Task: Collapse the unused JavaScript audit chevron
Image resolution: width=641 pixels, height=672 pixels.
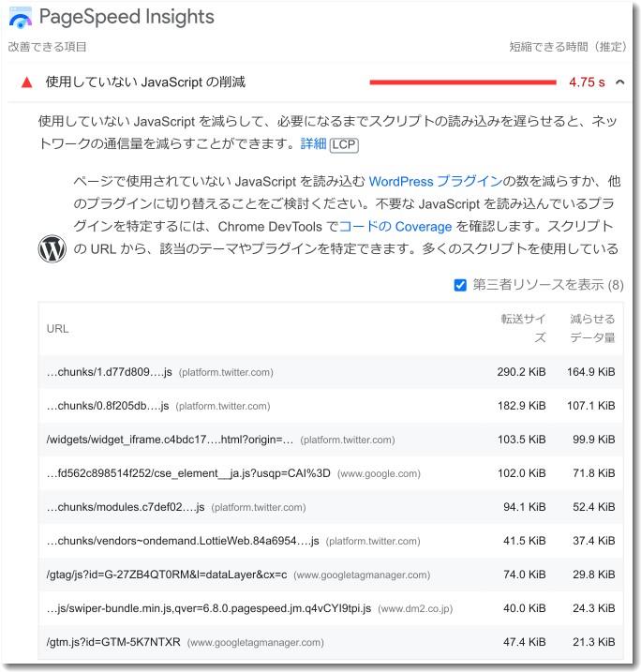Action: (619, 82)
